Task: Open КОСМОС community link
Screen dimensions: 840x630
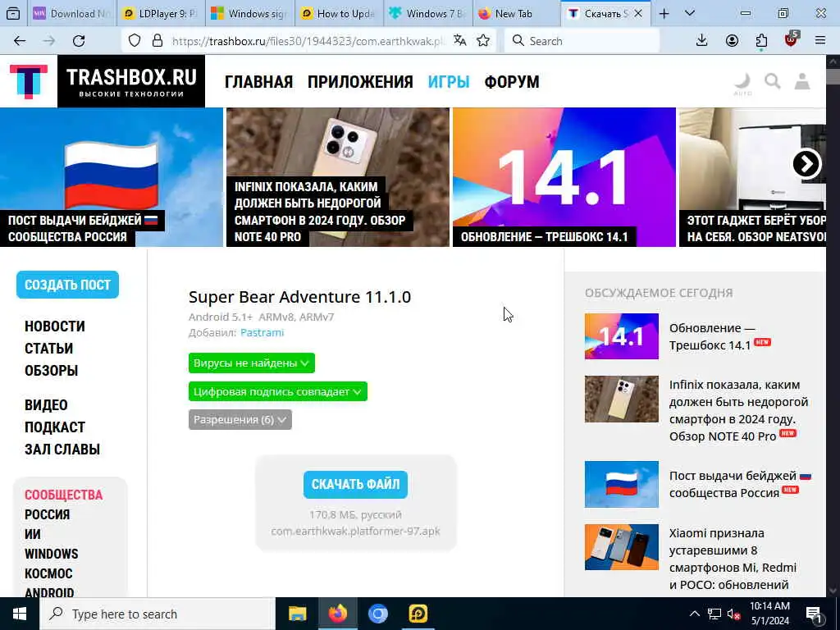Action: [48, 573]
